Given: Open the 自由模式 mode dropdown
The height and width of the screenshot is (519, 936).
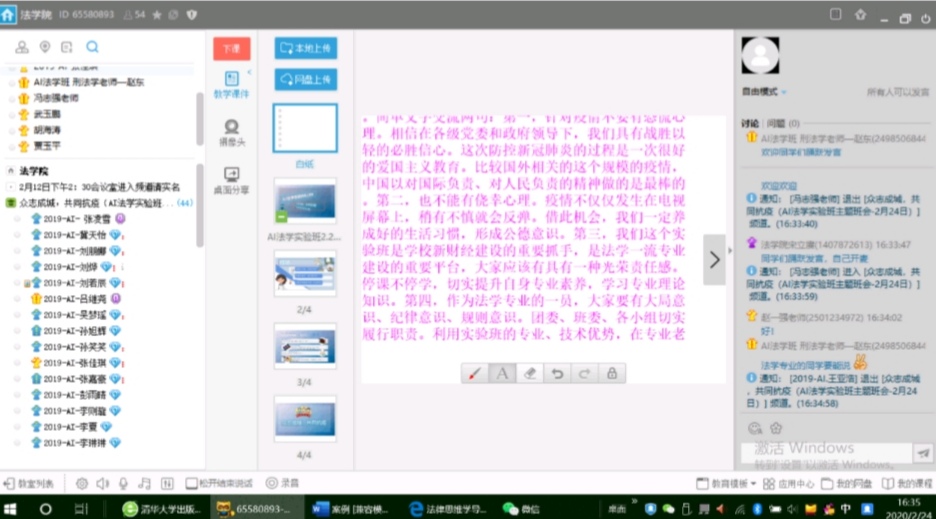Looking at the screenshot, I should click(x=762, y=91).
